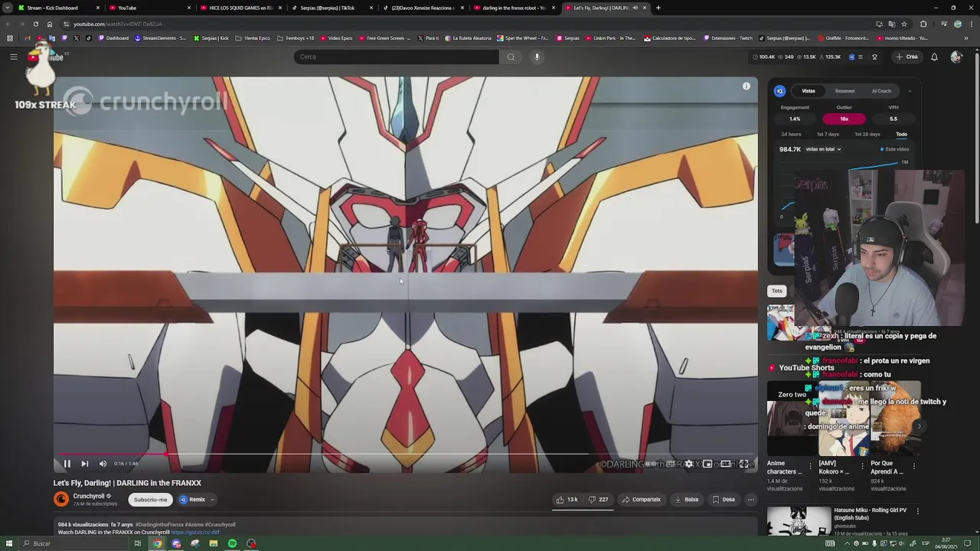Screen dimensions: 980x551
Task: Select the Vistas tab in vidIQ
Action: [x=808, y=91]
